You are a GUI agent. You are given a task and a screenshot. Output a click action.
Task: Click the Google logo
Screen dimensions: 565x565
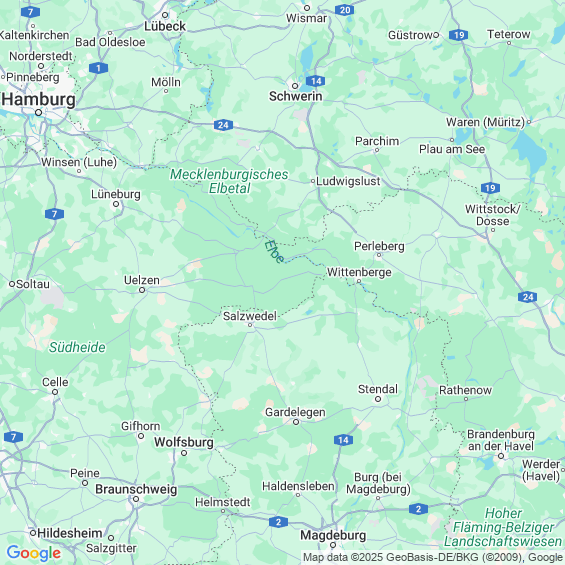tap(34, 553)
